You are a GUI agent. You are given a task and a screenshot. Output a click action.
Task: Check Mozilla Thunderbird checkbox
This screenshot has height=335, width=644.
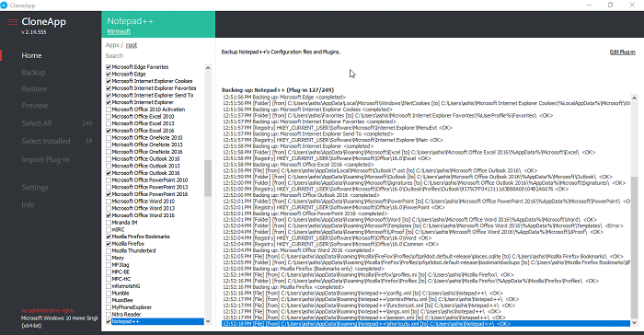[x=109, y=250]
